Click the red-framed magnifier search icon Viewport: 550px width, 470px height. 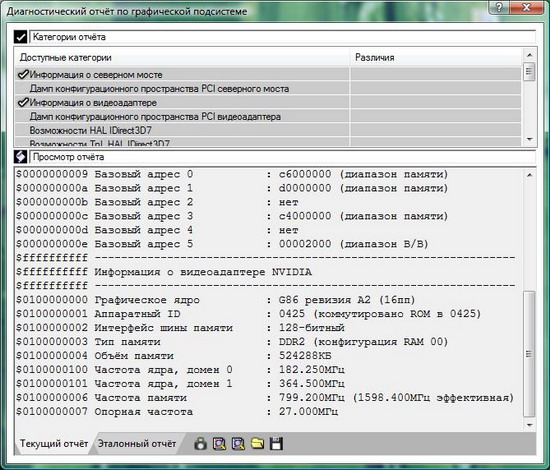pyautogui.click(x=220, y=444)
